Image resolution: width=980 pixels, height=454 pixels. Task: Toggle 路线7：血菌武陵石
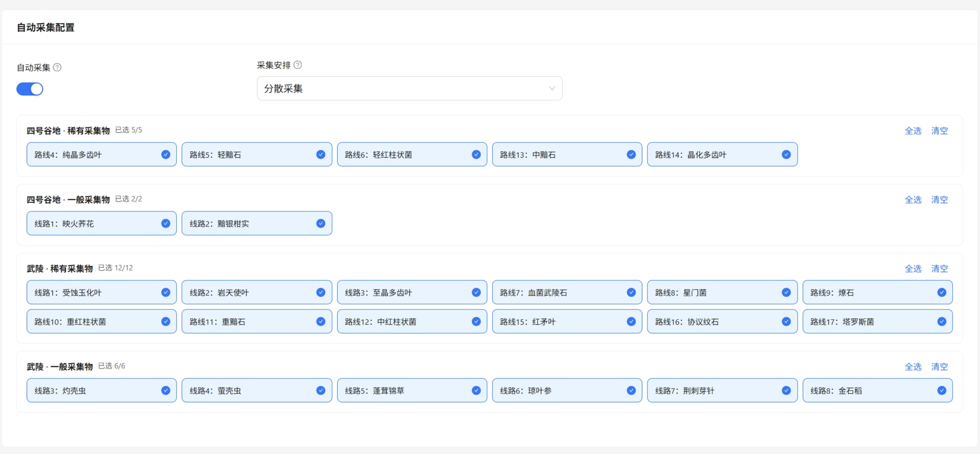(567, 292)
